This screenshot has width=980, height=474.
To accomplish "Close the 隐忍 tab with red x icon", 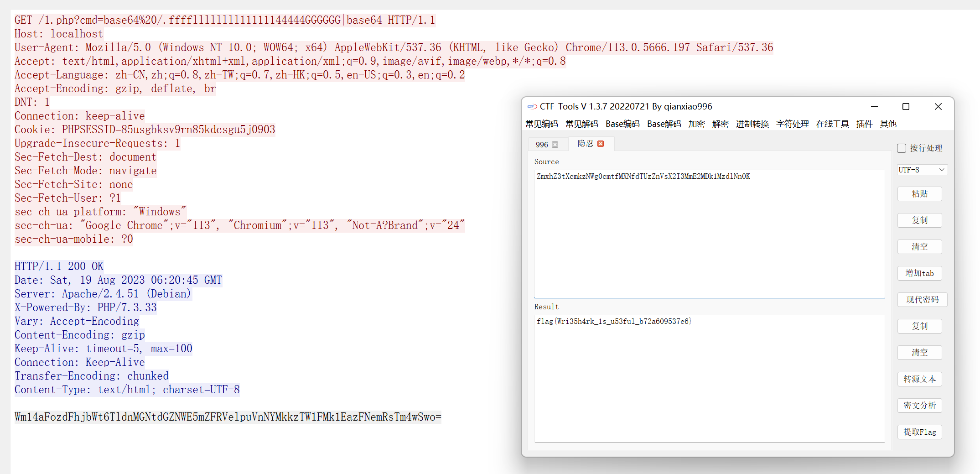I will [601, 144].
